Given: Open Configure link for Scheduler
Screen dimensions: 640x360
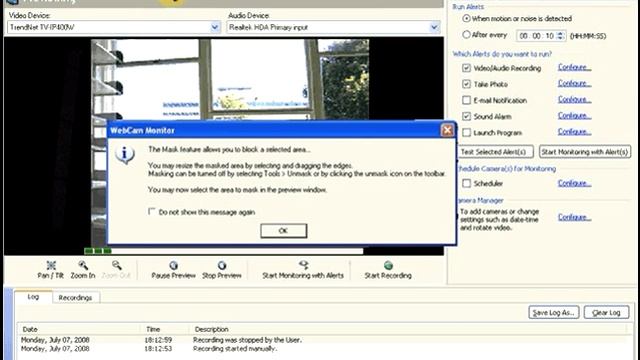Looking at the screenshot, I should pos(574,183).
